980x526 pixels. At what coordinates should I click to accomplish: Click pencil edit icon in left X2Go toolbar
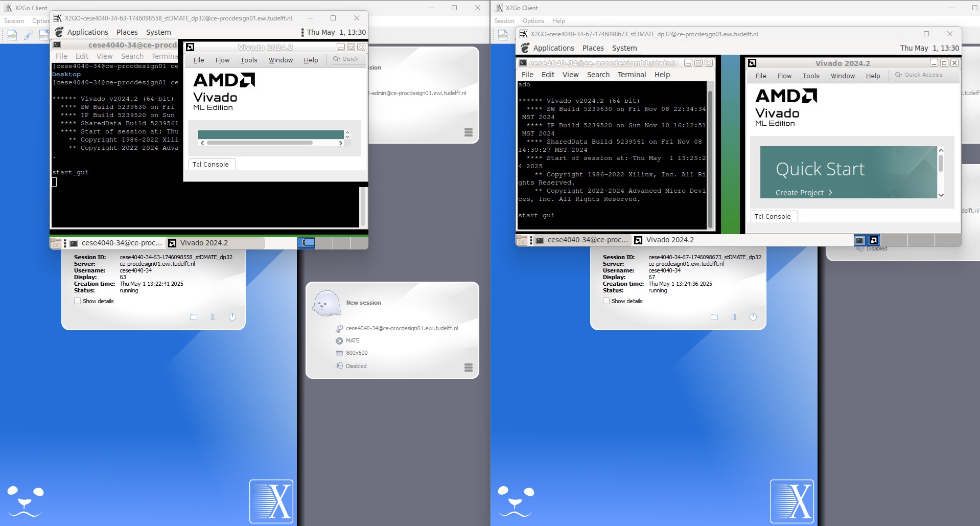(x=29, y=35)
